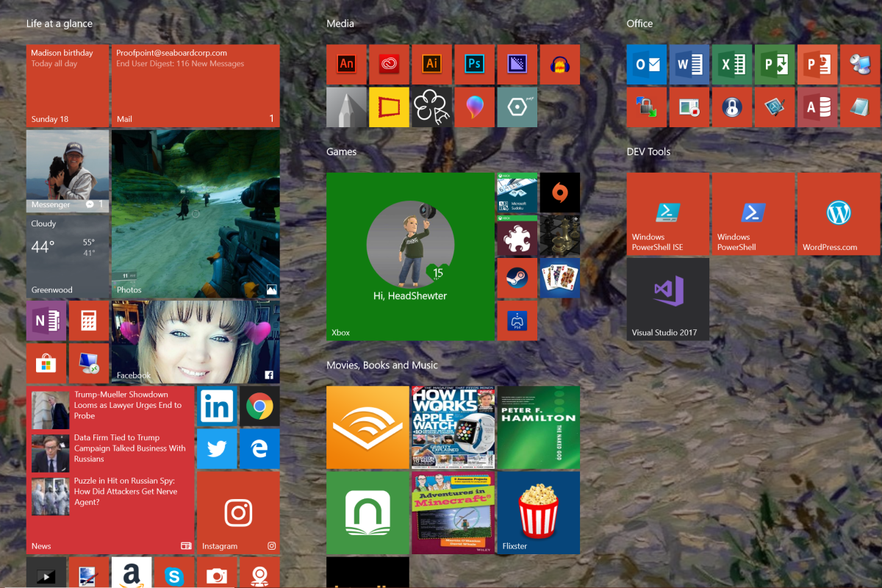
Task: Open Windows PowerShell ISE tile
Action: [667, 214]
